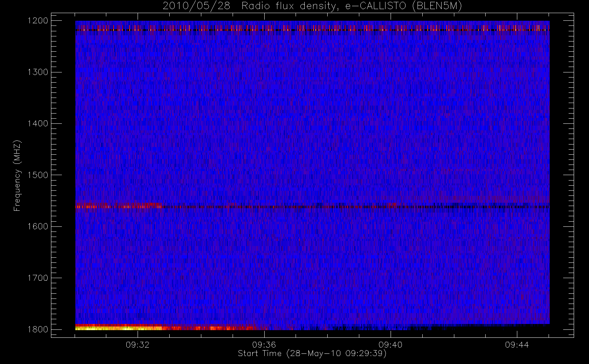The image size is (589, 364).
Task: Click the 1400 frequency tick label
Action: (38, 123)
